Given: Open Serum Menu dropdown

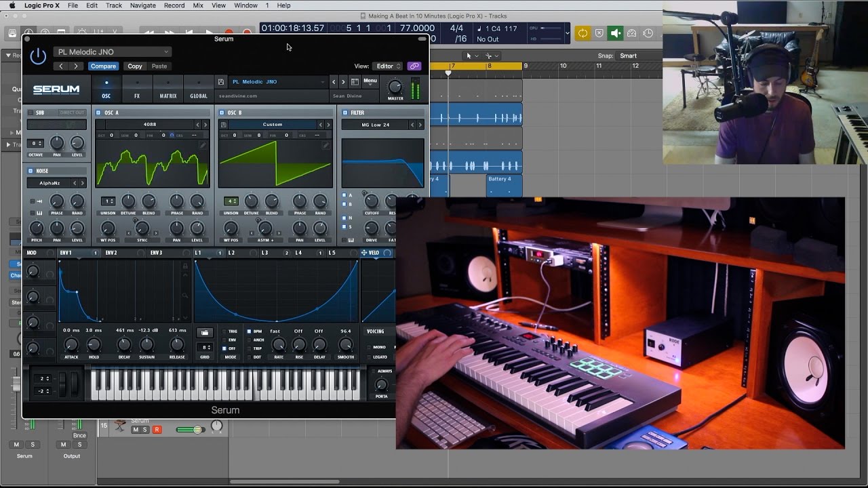Looking at the screenshot, I should coord(370,81).
